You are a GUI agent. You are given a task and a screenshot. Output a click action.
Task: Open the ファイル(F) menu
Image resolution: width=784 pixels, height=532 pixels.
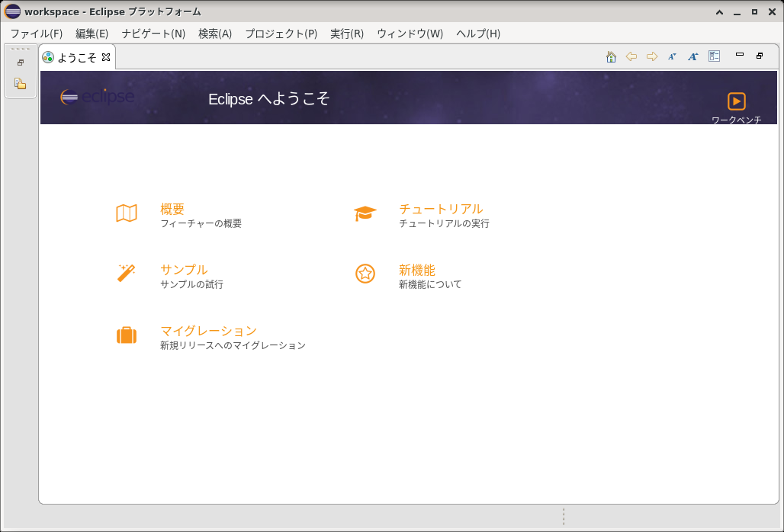coord(37,34)
